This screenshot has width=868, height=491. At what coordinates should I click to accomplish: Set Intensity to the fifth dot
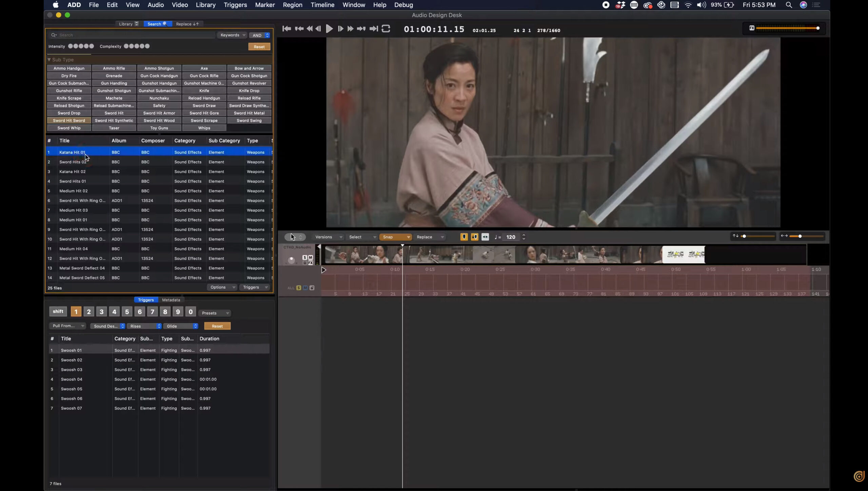(91, 46)
